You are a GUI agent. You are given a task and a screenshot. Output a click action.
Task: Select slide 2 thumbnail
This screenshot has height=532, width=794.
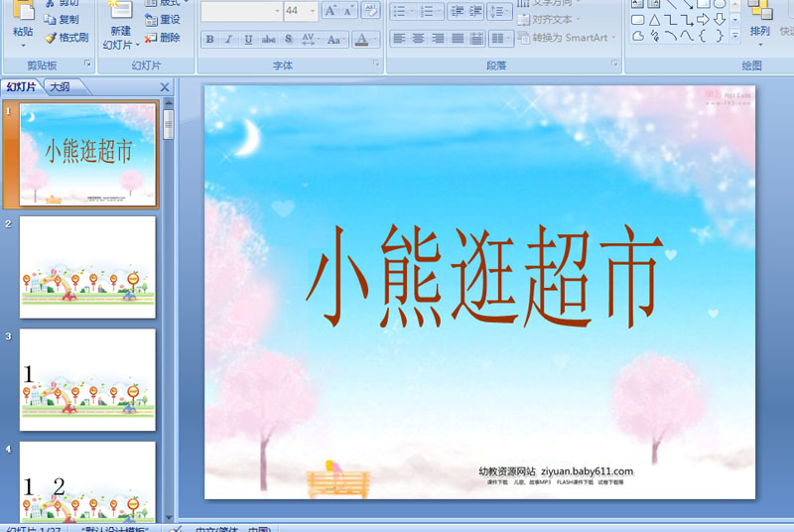pos(87,267)
